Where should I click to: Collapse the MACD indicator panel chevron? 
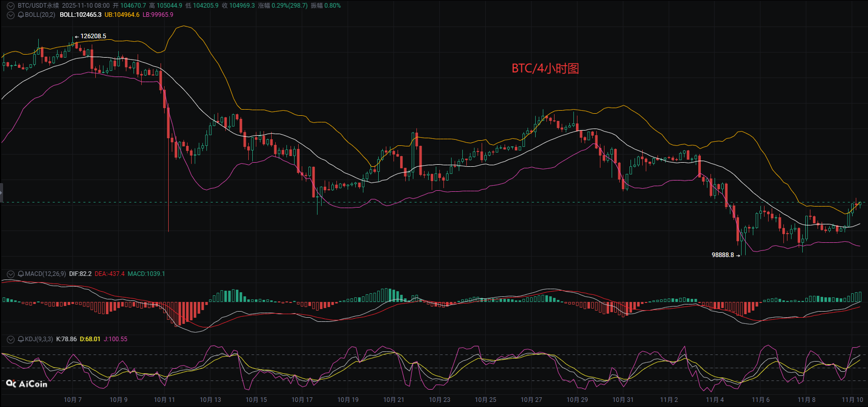click(x=10, y=274)
